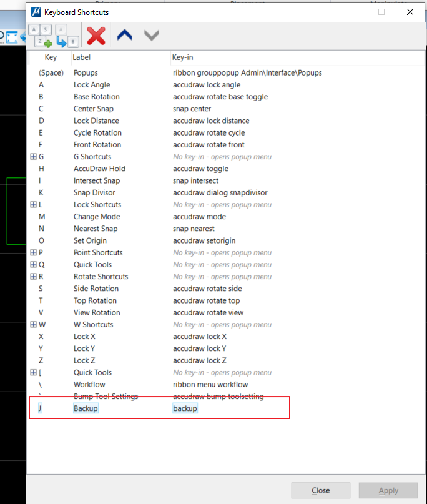Viewport: 427px width, 504px height.
Task: Click key-in 'accudraw lock Z'
Action: click(x=200, y=360)
